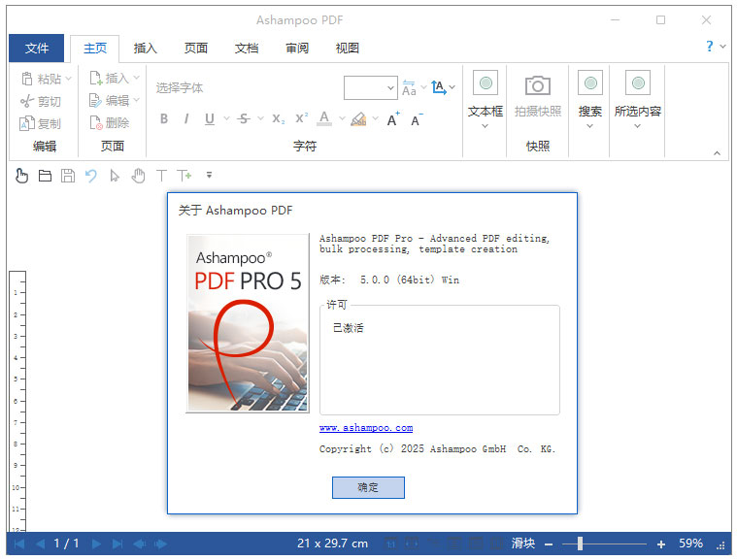Toggle bold formatting B
The width and height of the screenshot is (737, 560).
point(163,118)
